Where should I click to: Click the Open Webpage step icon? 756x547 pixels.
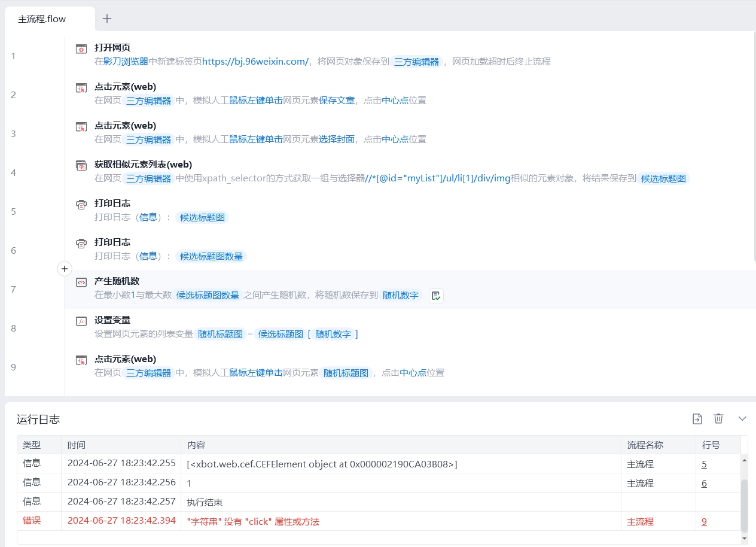pyautogui.click(x=81, y=48)
